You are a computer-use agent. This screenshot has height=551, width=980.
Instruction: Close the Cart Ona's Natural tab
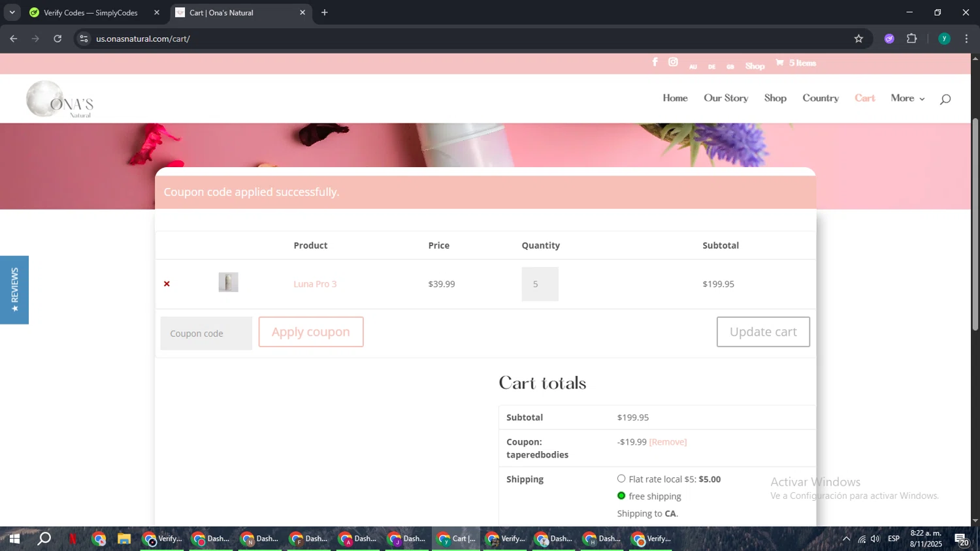tap(302, 12)
